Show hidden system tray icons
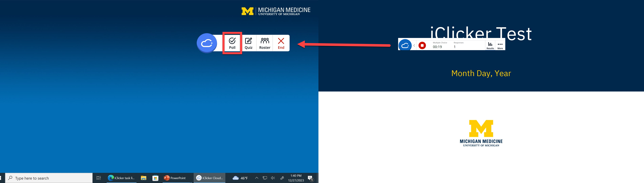Image resolution: width=644 pixels, height=183 pixels. click(257, 178)
